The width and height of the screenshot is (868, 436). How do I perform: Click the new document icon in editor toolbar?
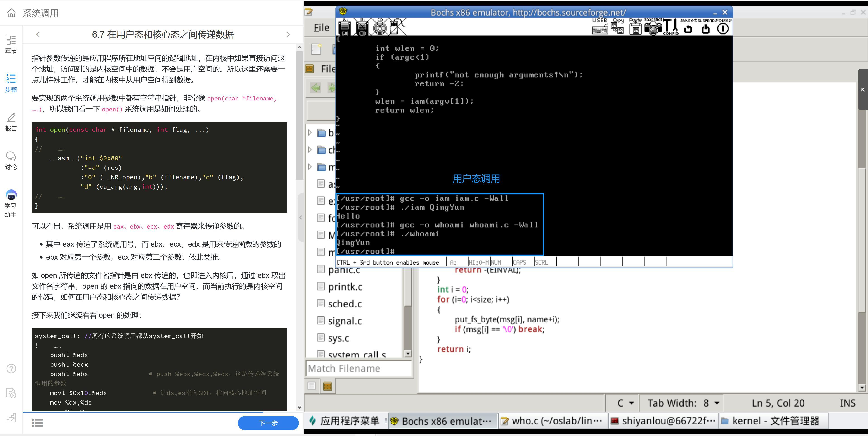point(316,49)
